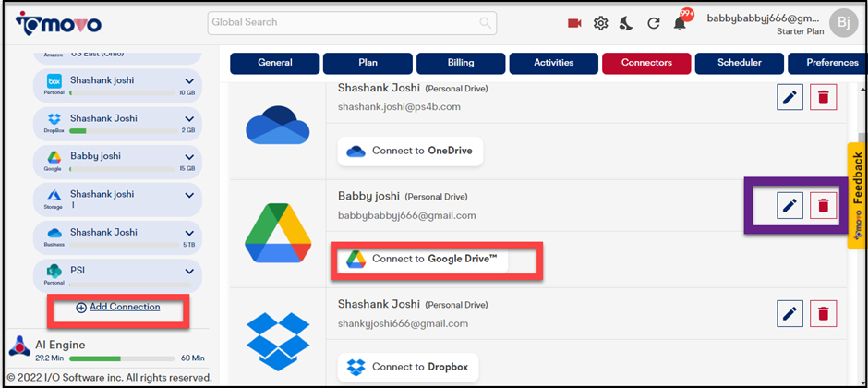Click OneDrive Business icon in sidebar

pos(54,233)
